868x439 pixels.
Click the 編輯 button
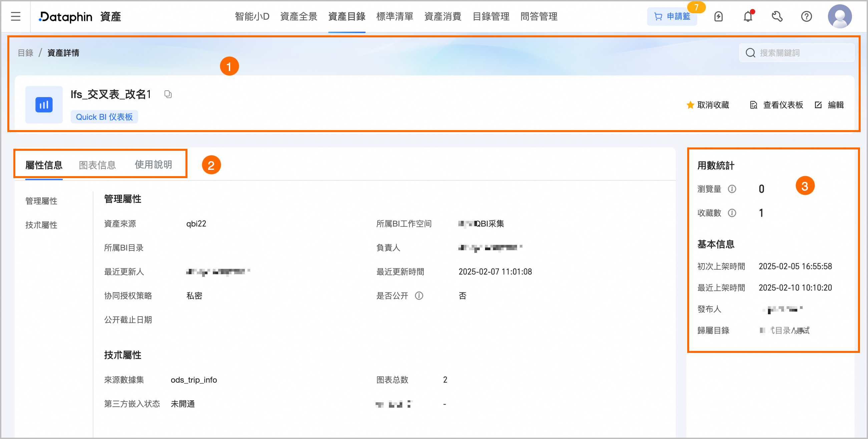point(829,105)
